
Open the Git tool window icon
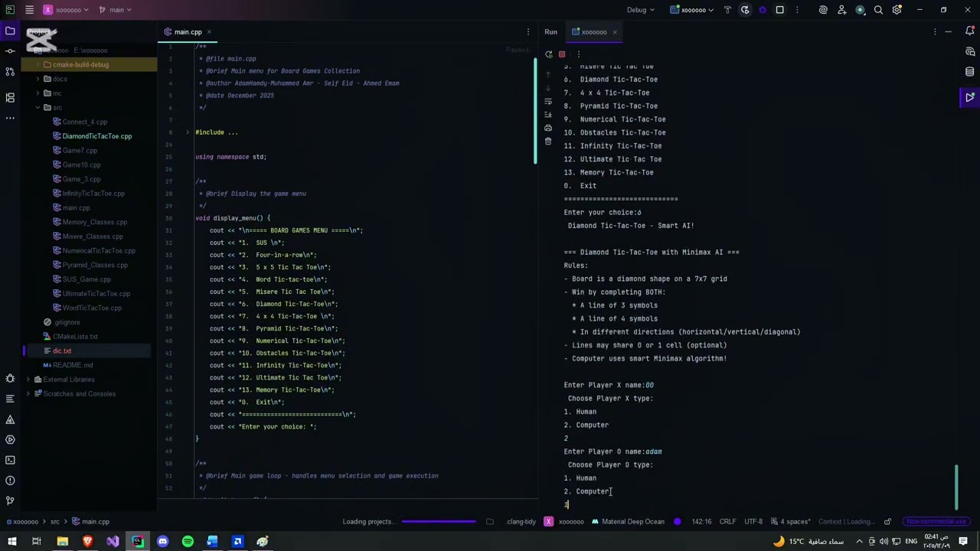(x=10, y=500)
